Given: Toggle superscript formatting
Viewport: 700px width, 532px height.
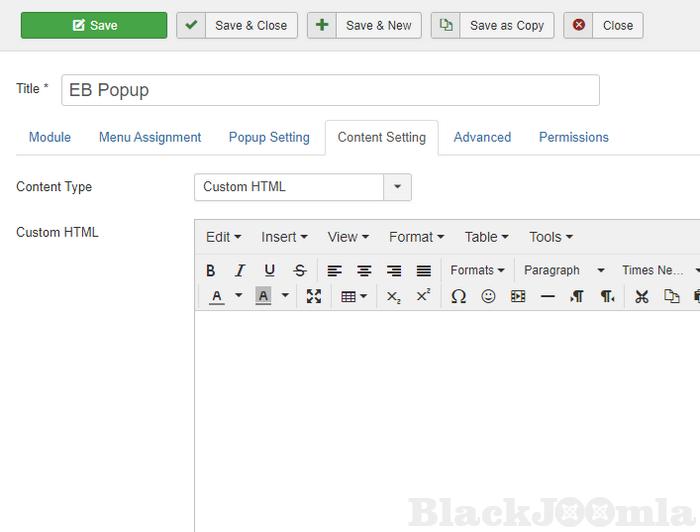Looking at the screenshot, I should point(423,296).
